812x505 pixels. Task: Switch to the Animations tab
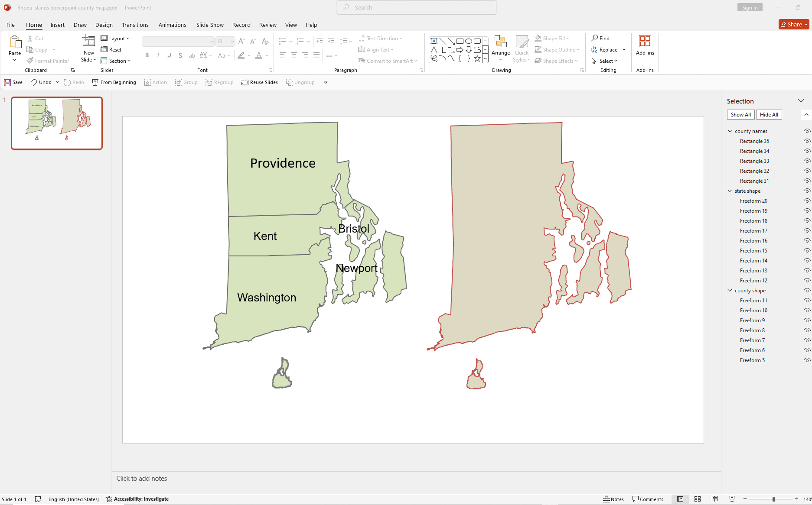pos(173,25)
